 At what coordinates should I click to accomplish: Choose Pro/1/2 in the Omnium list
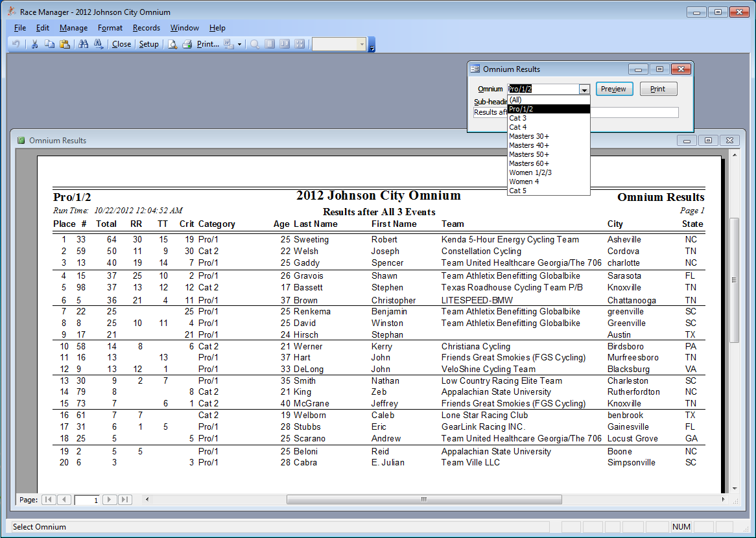(x=549, y=109)
